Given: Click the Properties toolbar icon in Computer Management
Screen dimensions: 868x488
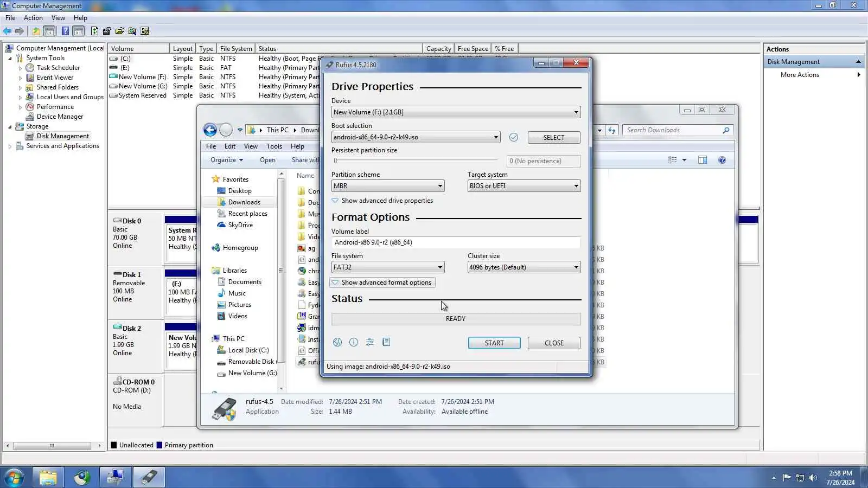Looking at the screenshot, I should 107,31.
